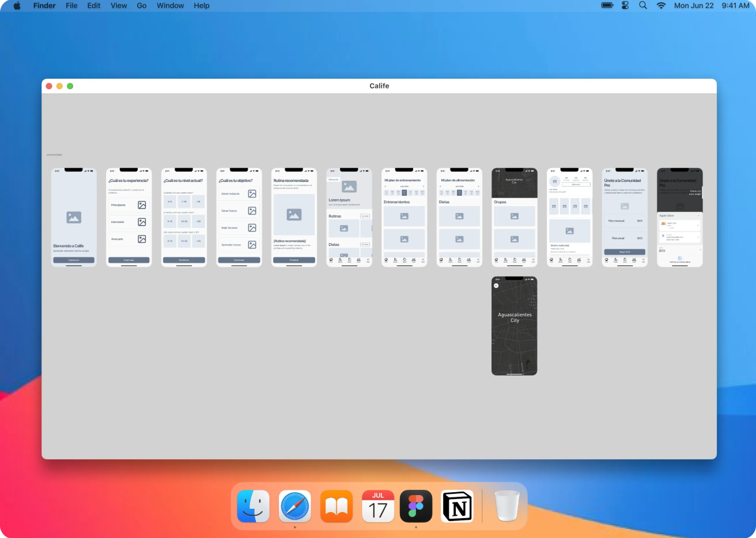Open the Books app in the dock
Screen dimensions: 756x538
click(336, 506)
